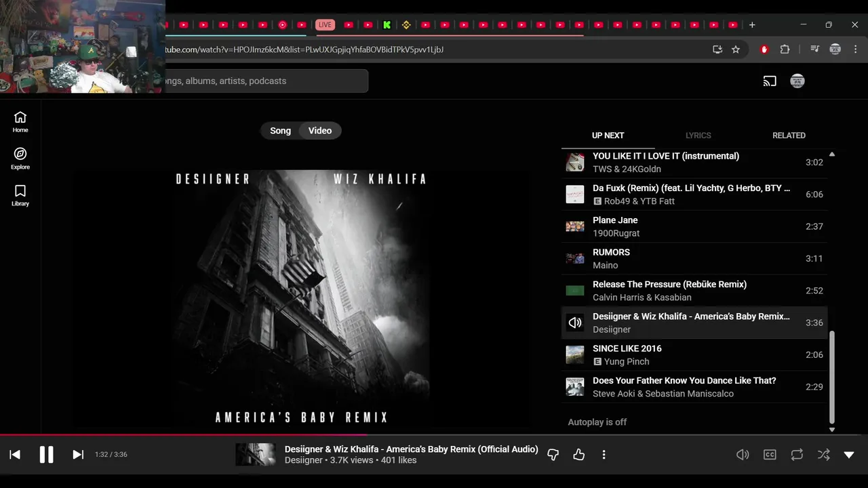The image size is (868, 488).
Task: Play Does Your Father Know You Dance
Action: [694, 387]
